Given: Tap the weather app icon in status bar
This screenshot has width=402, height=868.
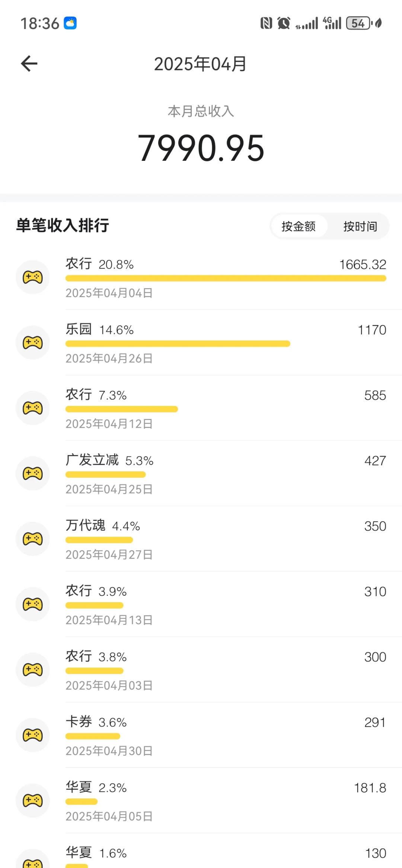Looking at the screenshot, I should (x=70, y=23).
